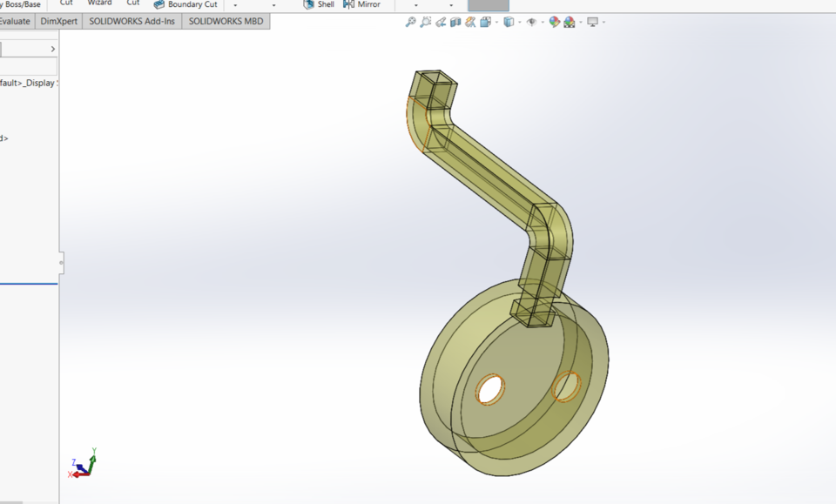
Task: Open the Section View tool
Action: click(456, 21)
